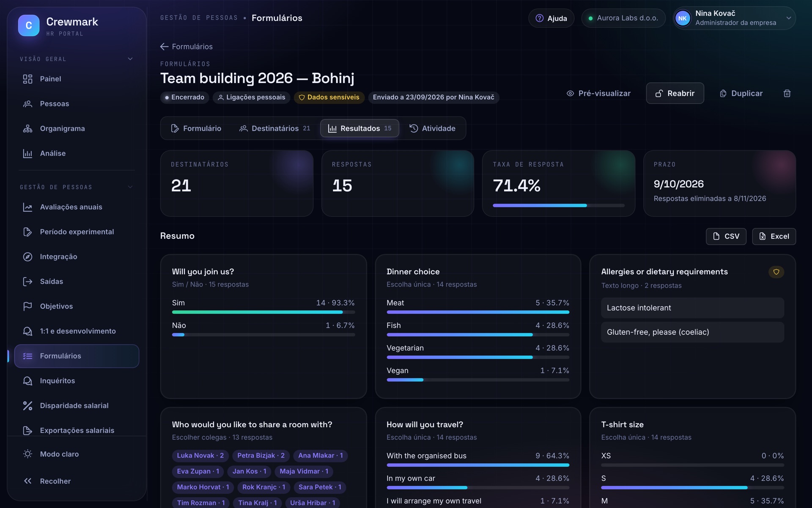812x508 pixels.
Task: Go back via the Formulários link
Action: [187, 47]
